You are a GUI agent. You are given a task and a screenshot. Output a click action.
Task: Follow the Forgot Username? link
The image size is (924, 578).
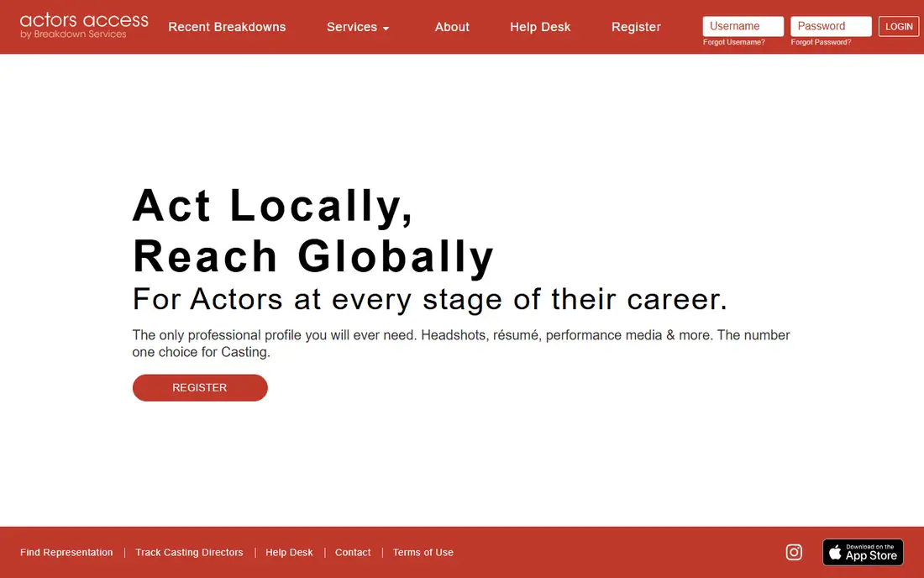point(733,42)
